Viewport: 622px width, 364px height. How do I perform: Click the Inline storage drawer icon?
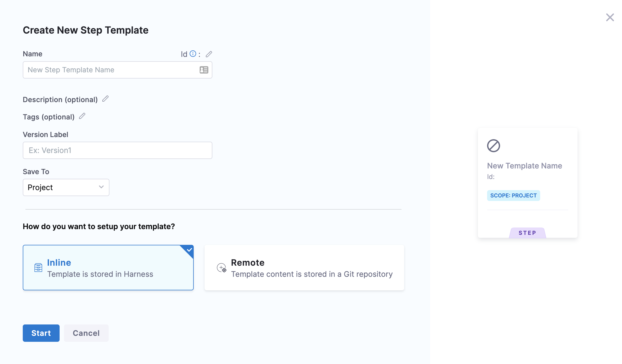point(38,268)
